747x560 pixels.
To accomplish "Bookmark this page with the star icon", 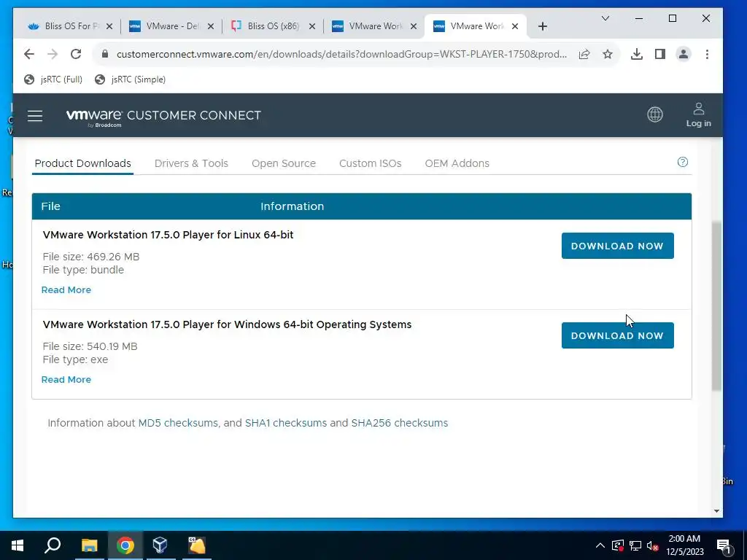I will tap(608, 54).
